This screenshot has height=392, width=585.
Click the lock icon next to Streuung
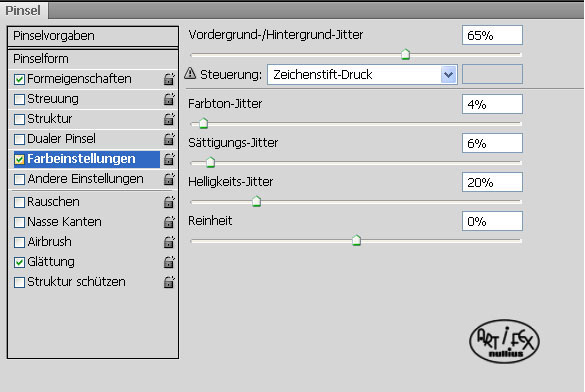pos(169,99)
